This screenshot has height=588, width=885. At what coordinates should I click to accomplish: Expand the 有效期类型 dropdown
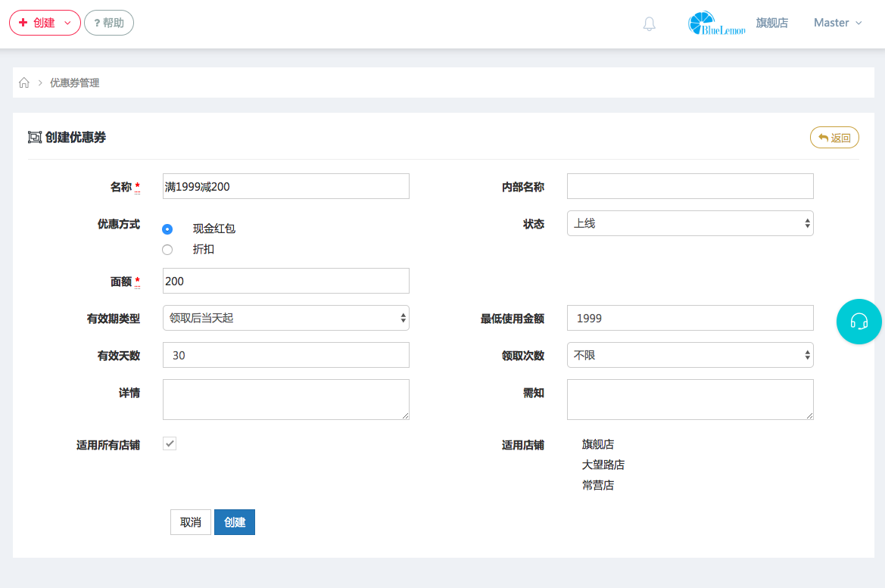285,319
